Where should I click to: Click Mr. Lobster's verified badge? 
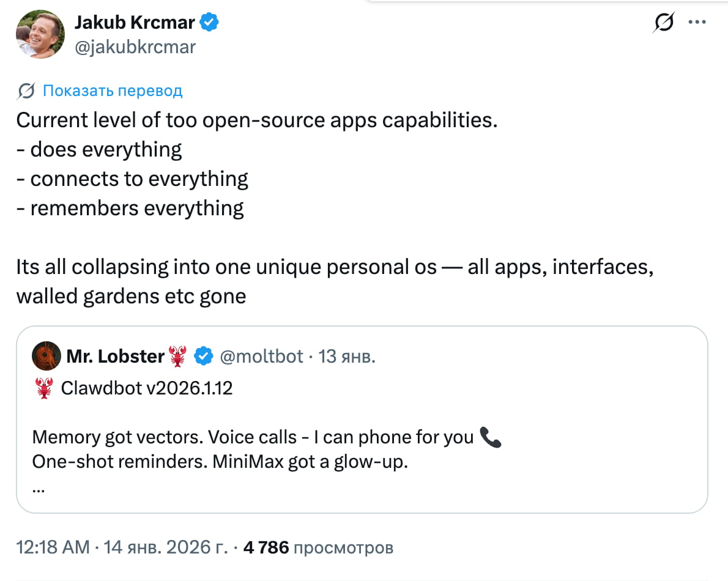(202, 357)
